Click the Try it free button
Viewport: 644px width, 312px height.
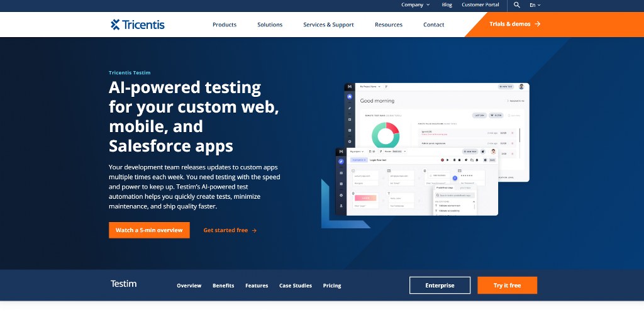pyautogui.click(x=508, y=286)
